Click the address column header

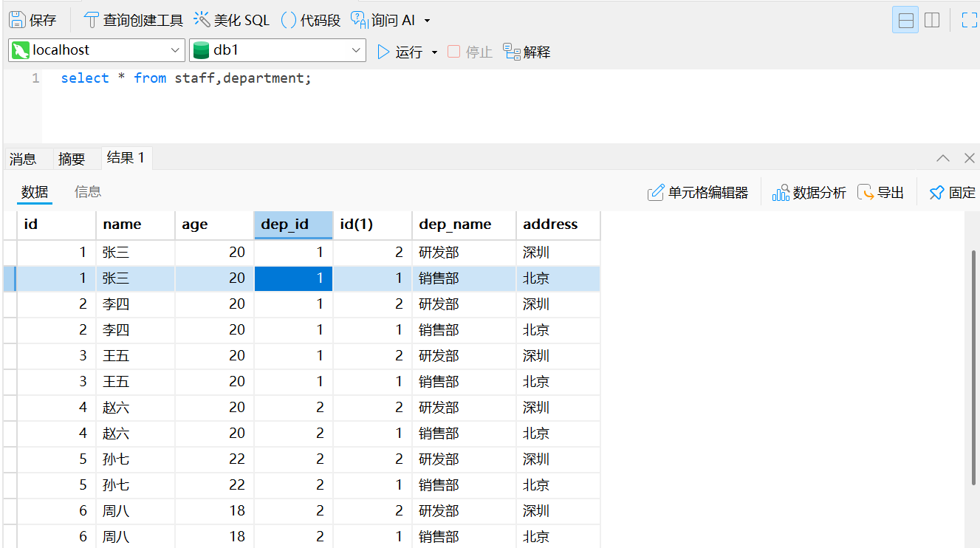558,225
